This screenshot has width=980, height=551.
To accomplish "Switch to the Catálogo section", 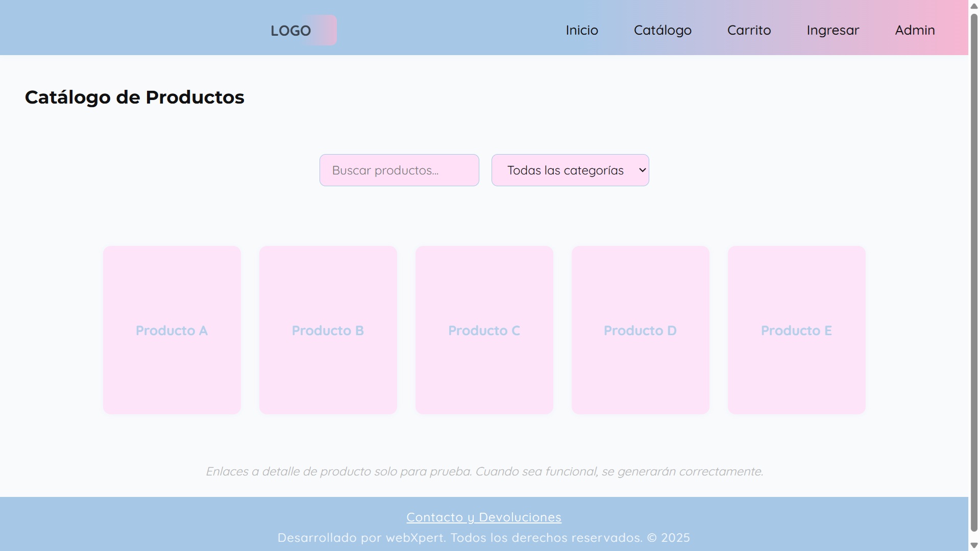I will click(x=663, y=30).
